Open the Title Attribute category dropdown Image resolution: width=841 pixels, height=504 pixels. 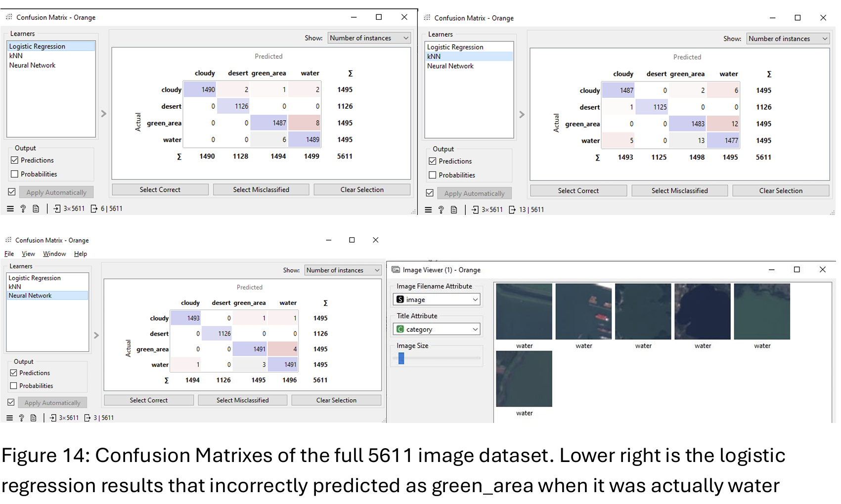coord(436,329)
